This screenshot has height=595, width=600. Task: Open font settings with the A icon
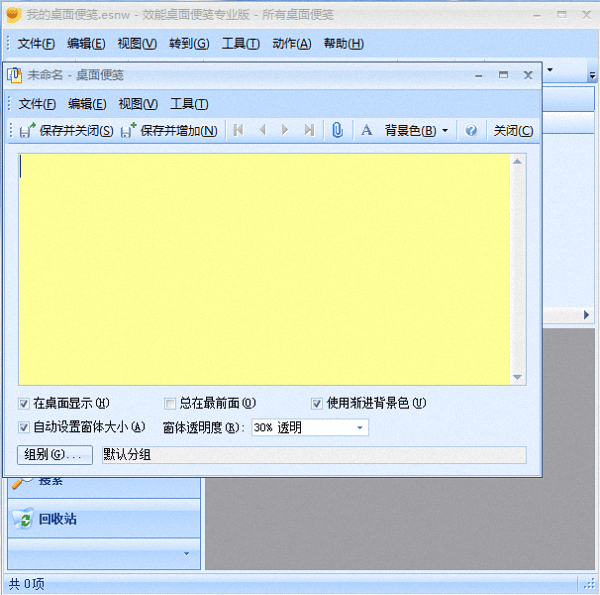pyautogui.click(x=366, y=130)
